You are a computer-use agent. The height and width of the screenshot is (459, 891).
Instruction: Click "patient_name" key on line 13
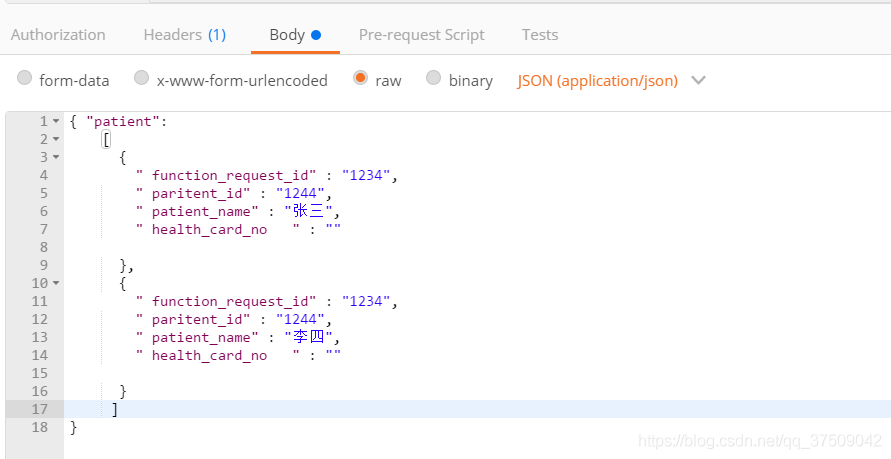(197, 337)
